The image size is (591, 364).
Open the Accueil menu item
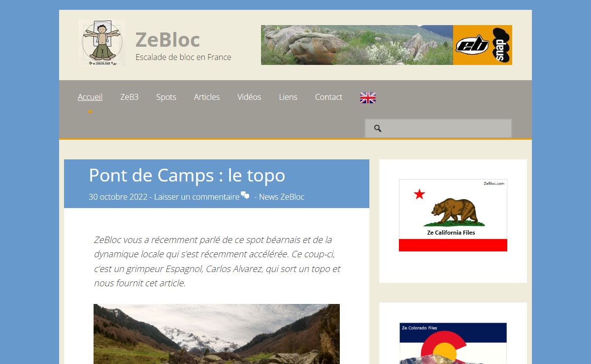pos(90,97)
